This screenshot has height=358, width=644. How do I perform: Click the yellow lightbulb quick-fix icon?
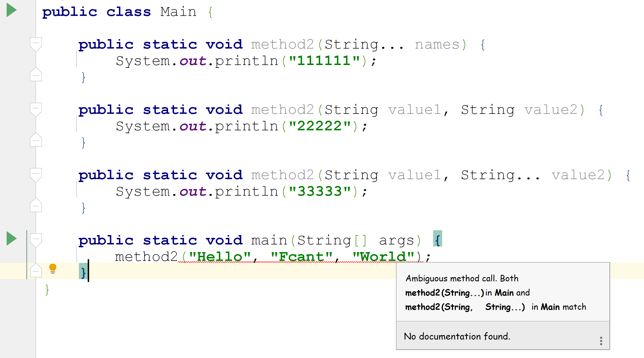point(53,268)
